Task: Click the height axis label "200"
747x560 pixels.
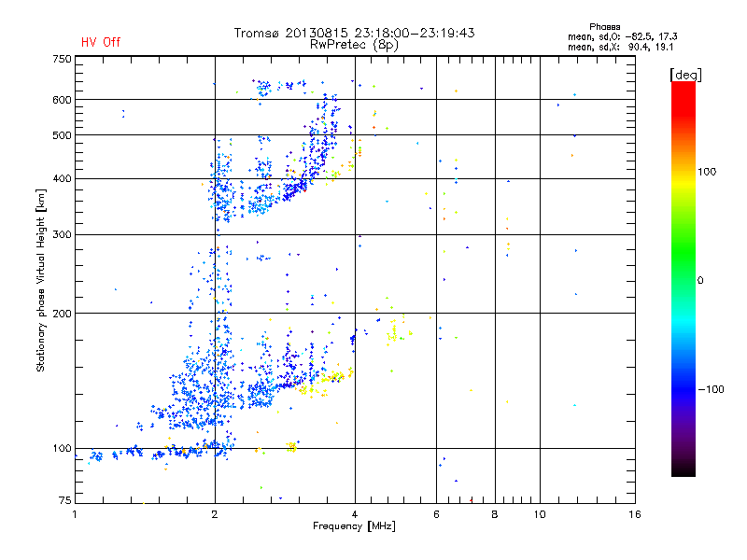Action: coord(62,314)
